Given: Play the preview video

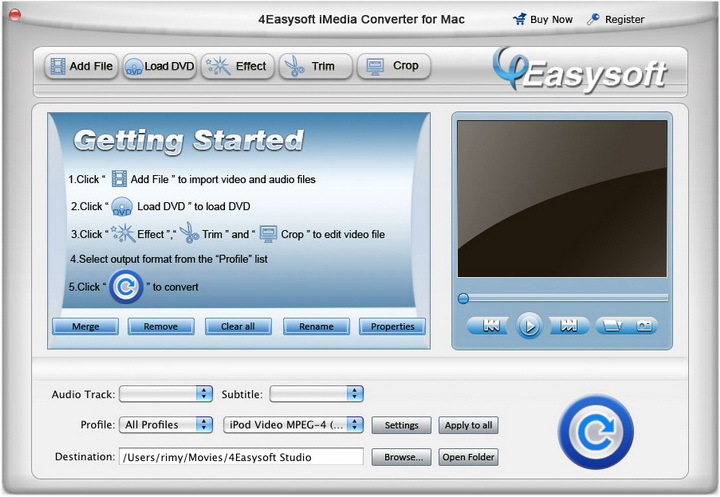Looking at the screenshot, I should (x=529, y=326).
